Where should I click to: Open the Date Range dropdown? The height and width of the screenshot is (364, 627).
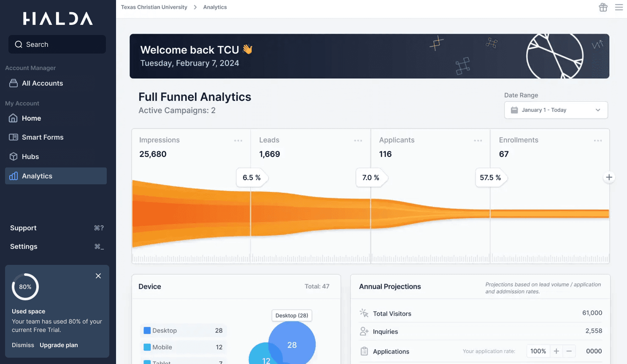[x=556, y=110]
